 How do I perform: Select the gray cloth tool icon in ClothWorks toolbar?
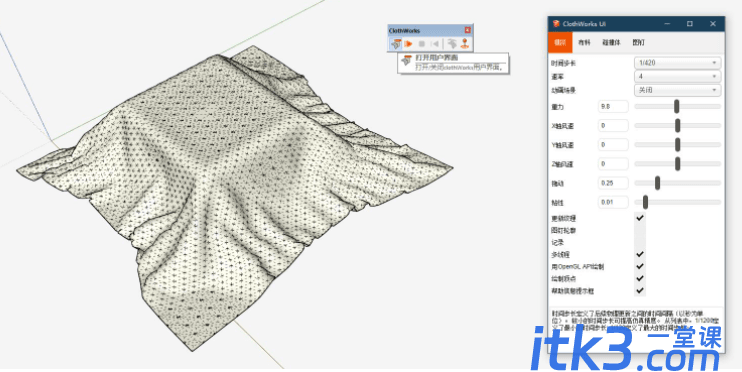452,44
